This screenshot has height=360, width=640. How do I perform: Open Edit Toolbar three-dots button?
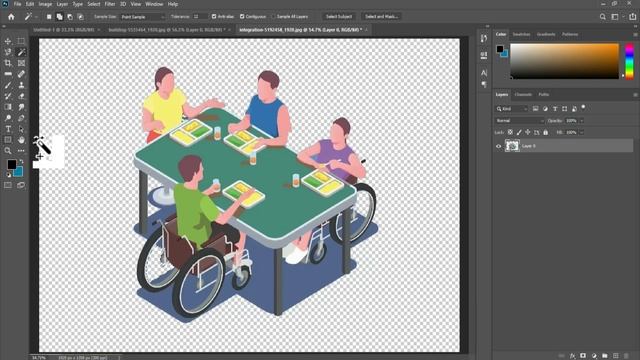(x=21, y=151)
